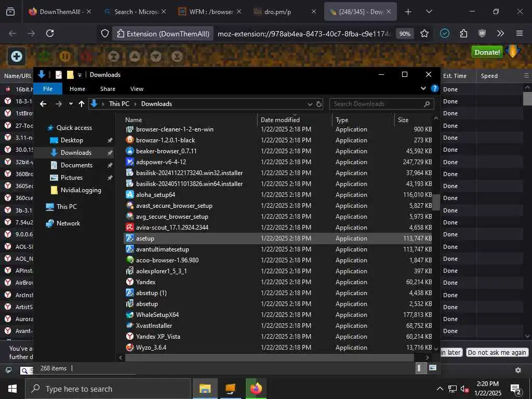Image resolution: width=532 pixels, height=399 pixels.
Task: Open the Quick Access Toolbar customize dropdown
Action: pyautogui.click(x=79, y=75)
